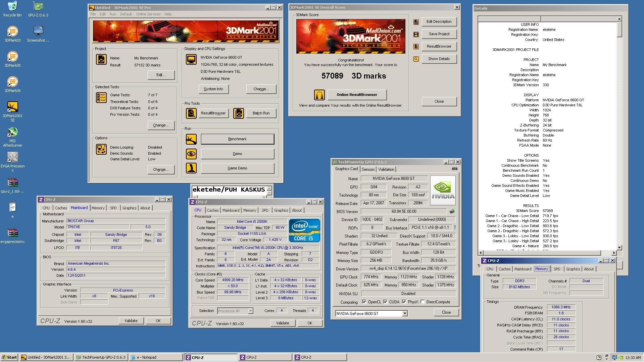Viewport: 644px width, 362px height.
Task: Click the Show Details button
Action: [439, 59]
